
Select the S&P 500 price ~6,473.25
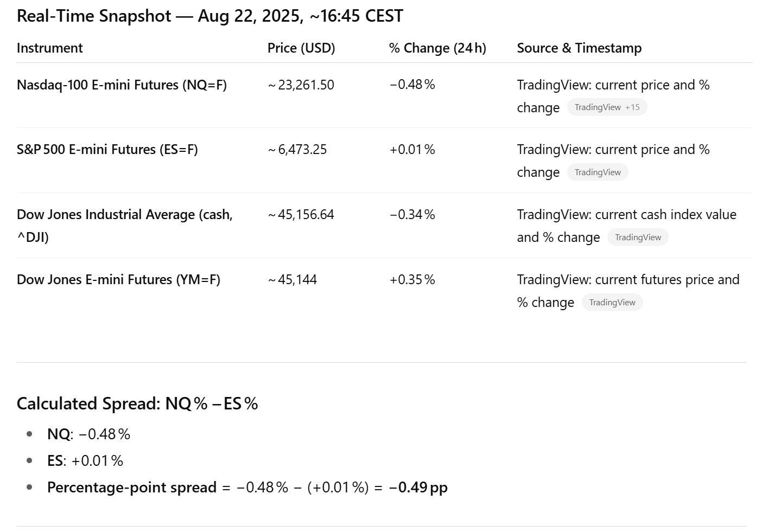[297, 150]
